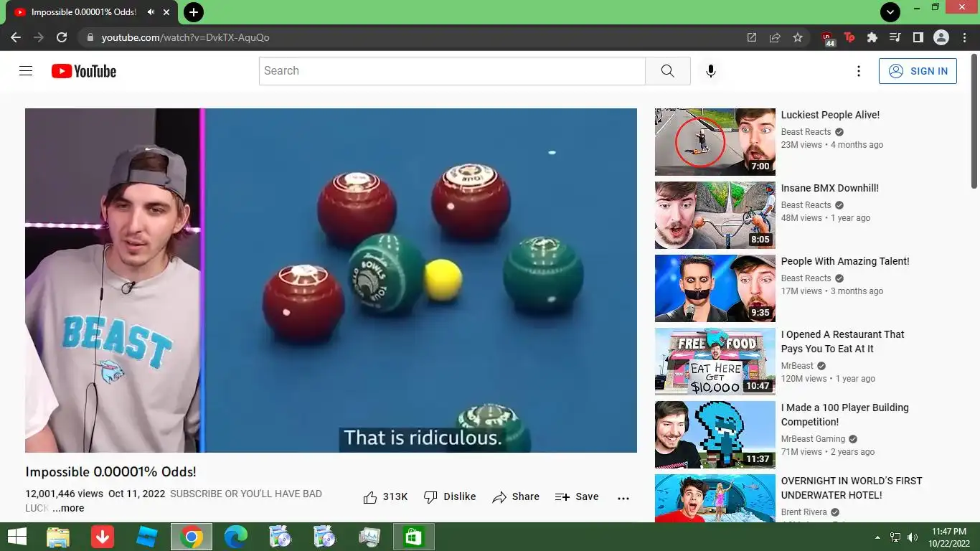Open the green store taskbar app
Image resolution: width=980 pixels, height=551 pixels.
(x=414, y=537)
